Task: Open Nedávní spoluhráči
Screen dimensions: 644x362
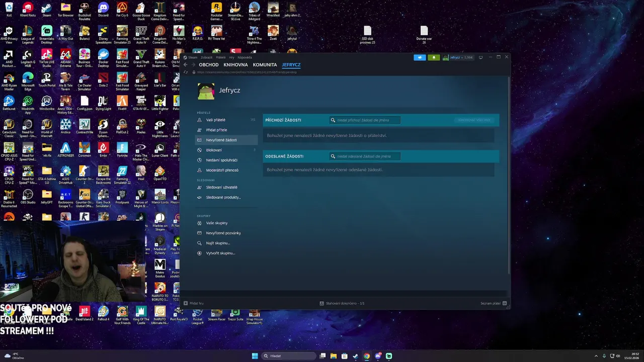Action: [226, 160]
